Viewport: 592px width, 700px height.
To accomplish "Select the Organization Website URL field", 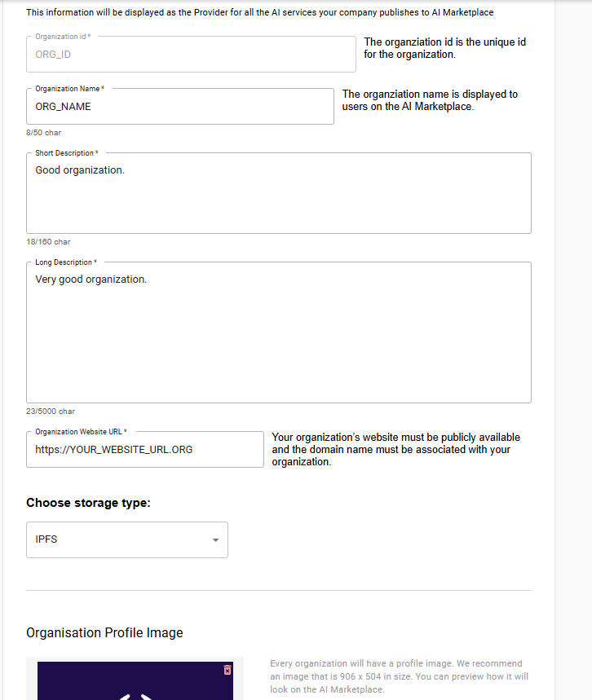I will click(144, 449).
